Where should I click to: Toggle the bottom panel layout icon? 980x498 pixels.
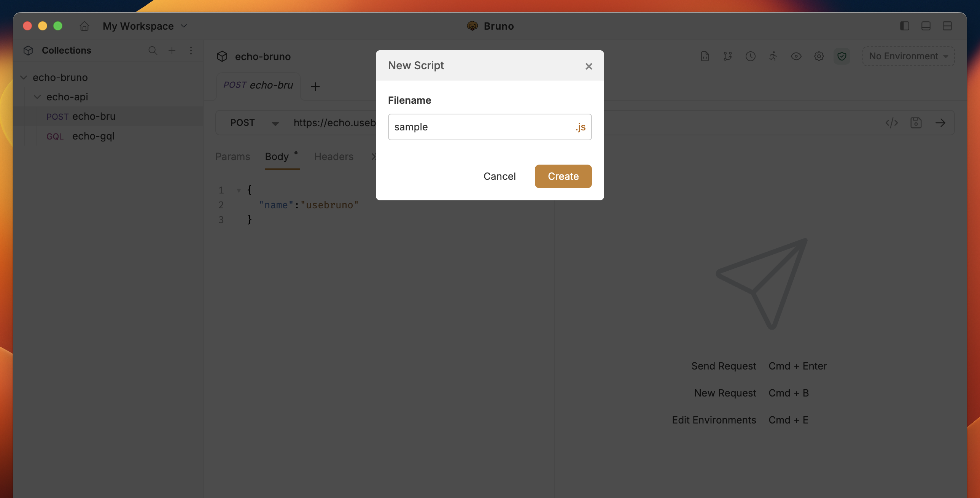(926, 26)
